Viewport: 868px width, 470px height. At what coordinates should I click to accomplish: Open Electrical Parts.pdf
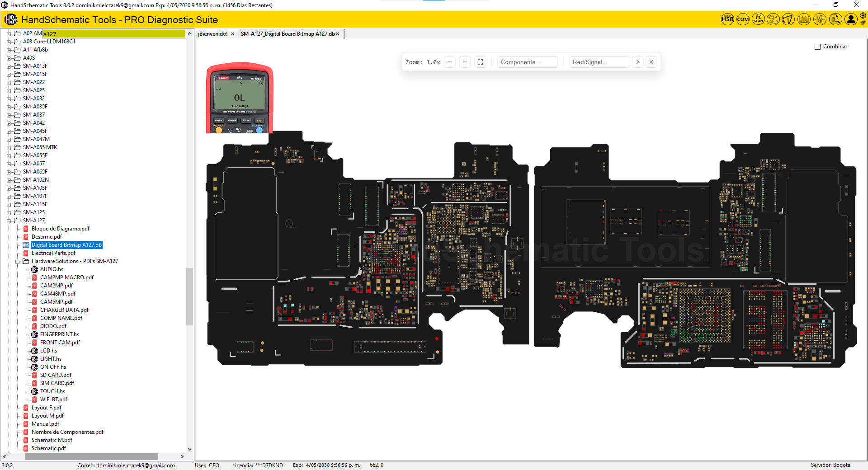[53, 253]
